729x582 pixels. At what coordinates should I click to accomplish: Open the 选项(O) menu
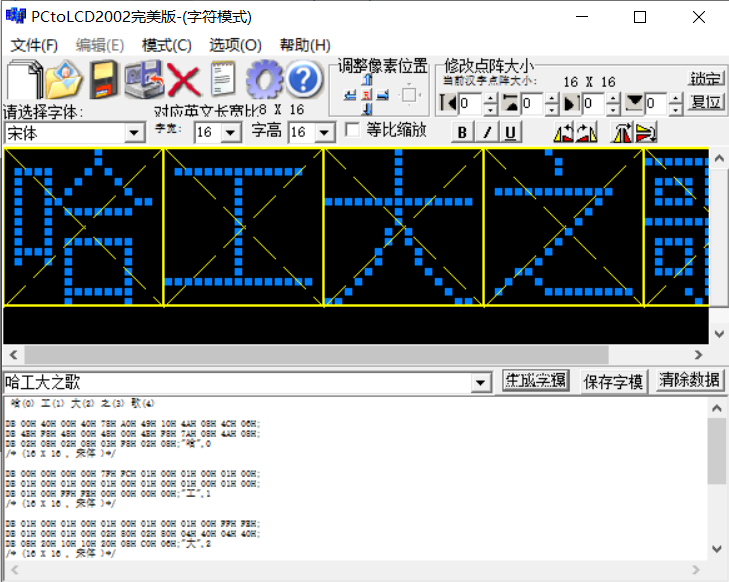tap(235, 46)
